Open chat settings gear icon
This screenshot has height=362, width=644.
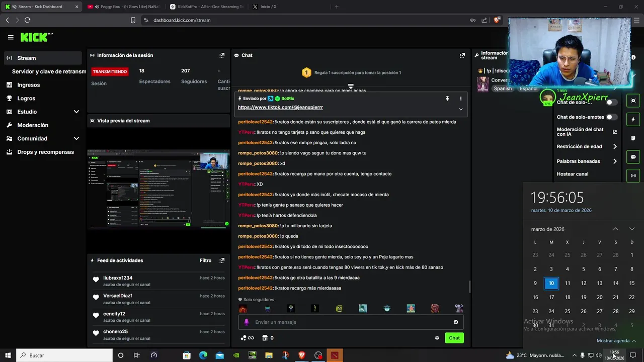437,338
